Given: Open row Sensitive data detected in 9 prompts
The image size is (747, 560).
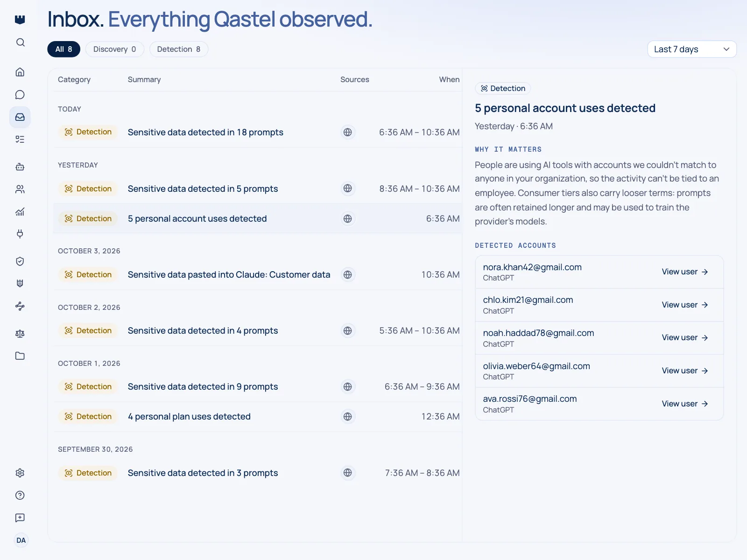Looking at the screenshot, I should coord(258,386).
